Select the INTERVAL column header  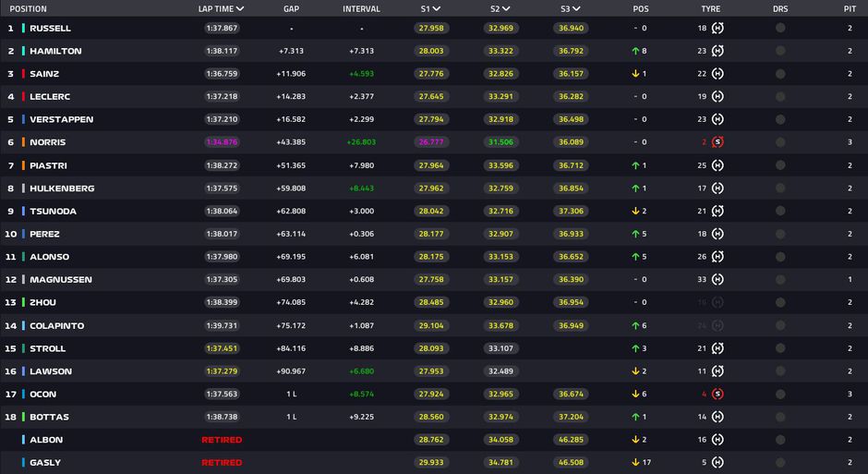tap(361, 8)
